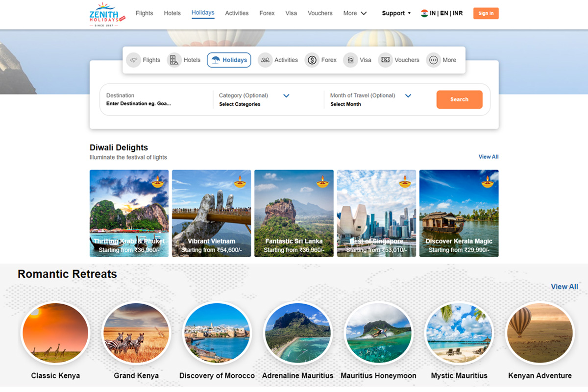Go to Hotels in top navigation
This screenshot has height=392, width=588.
pyautogui.click(x=172, y=13)
